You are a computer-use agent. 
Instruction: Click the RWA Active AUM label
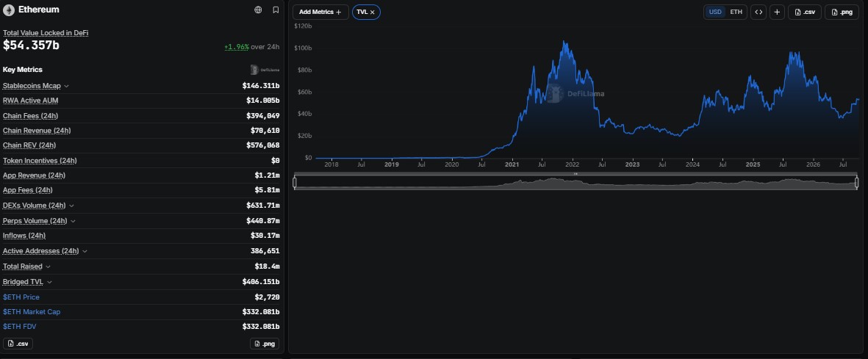[x=30, y=101]
